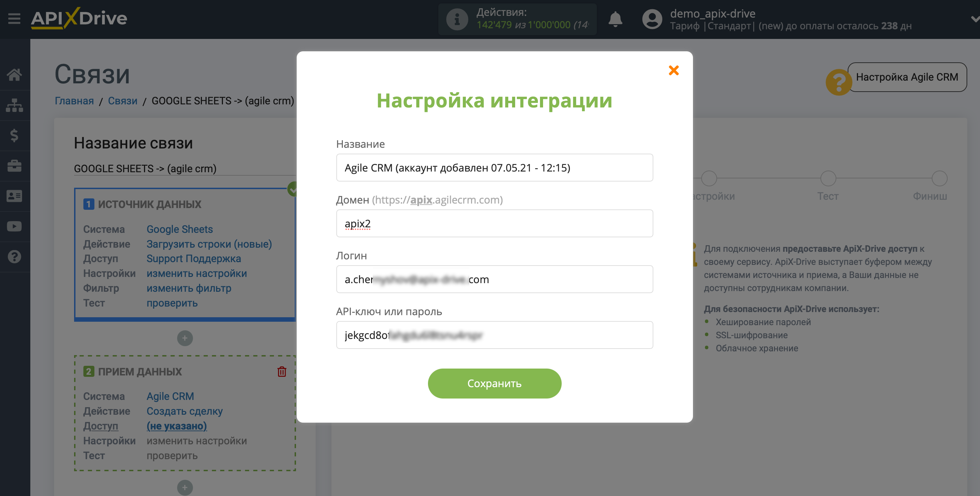Open the actions info icon

tap(457, 19)
